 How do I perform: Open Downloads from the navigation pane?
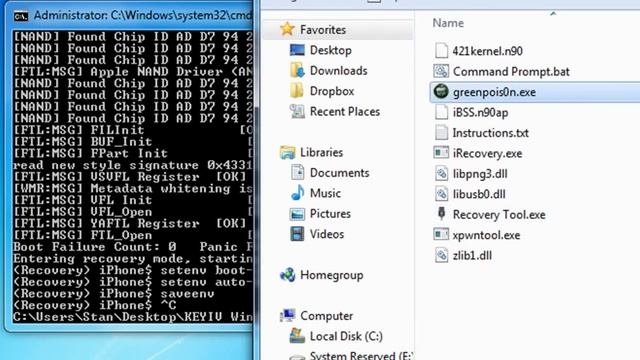point(338,71)
